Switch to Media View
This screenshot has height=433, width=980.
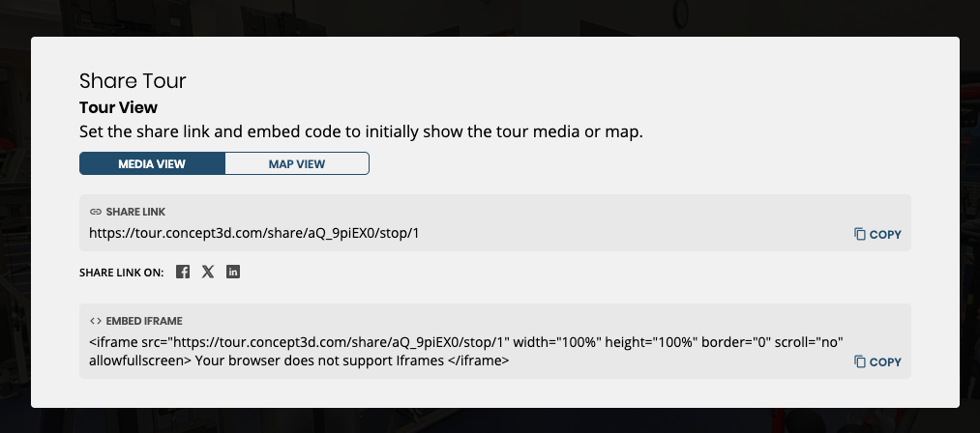click(x=152, y=163)
